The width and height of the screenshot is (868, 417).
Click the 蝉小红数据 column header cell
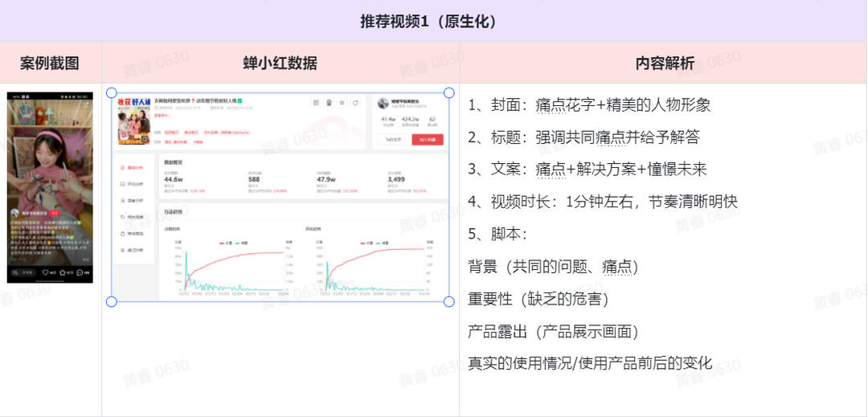tap(280, 63)
